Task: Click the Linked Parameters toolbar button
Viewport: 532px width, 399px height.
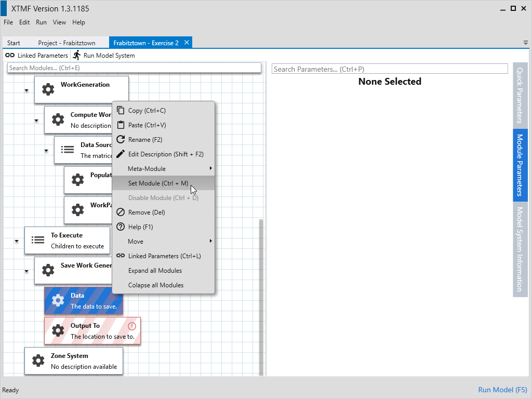Action: [x=36, y=55]
